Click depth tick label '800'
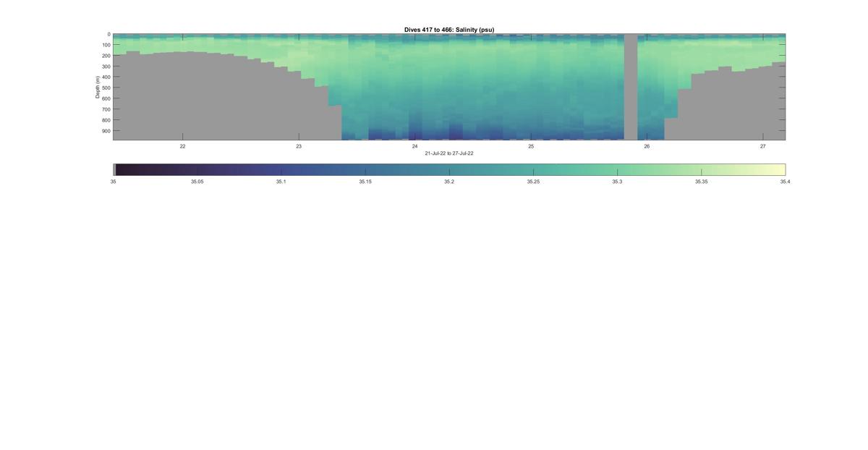This screenshot has height=450, width=868. tap(106, 120)
